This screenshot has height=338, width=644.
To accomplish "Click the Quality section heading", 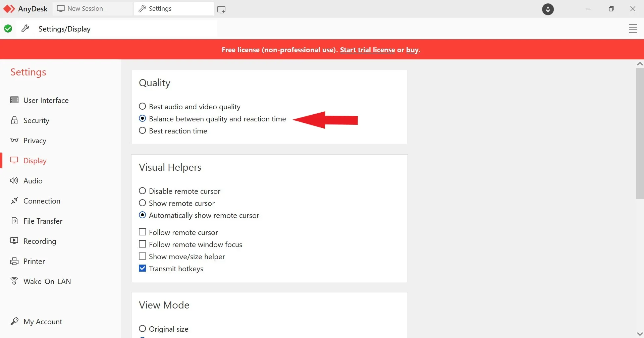I will click(x=155, y=83).
